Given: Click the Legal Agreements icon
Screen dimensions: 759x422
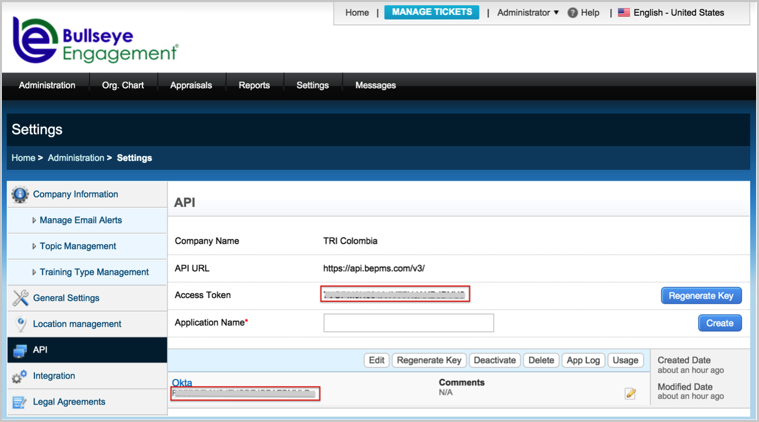Looking at the screenshot, I should coord(19,402).
